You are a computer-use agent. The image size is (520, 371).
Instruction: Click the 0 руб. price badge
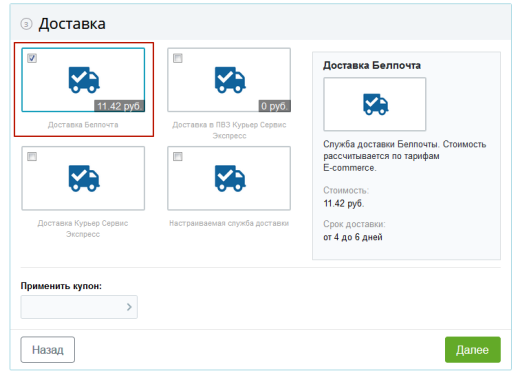[x=274, y=106]
